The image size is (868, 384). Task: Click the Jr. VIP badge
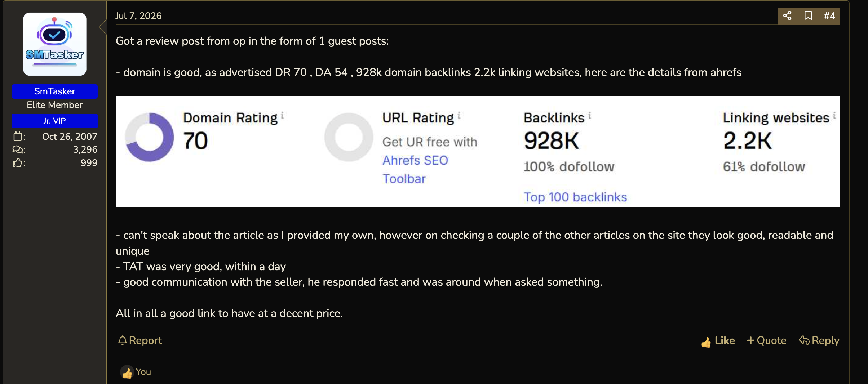tap(55, 121)
